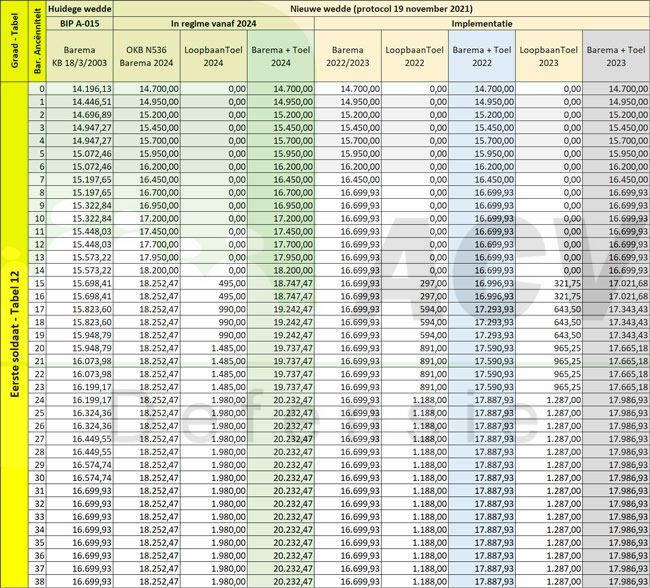Click the 16.996,93 cell in row 16

click(x=482, y=296)
